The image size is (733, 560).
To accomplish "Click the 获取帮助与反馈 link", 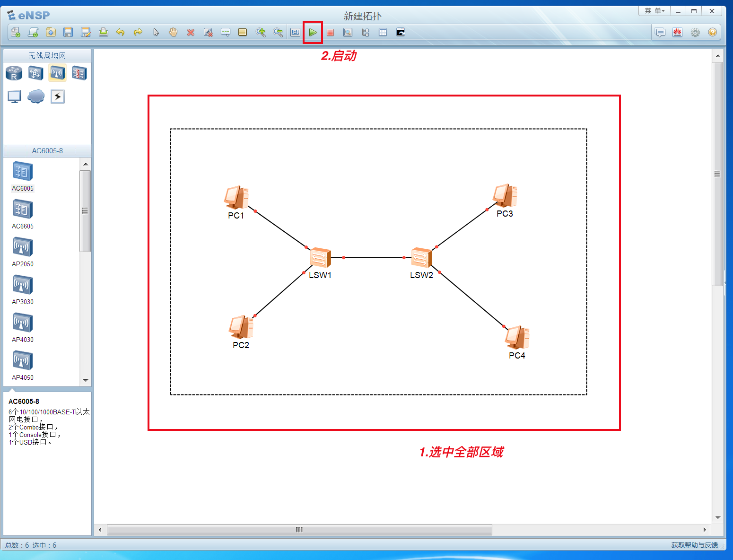I will [x=695, y=545].
